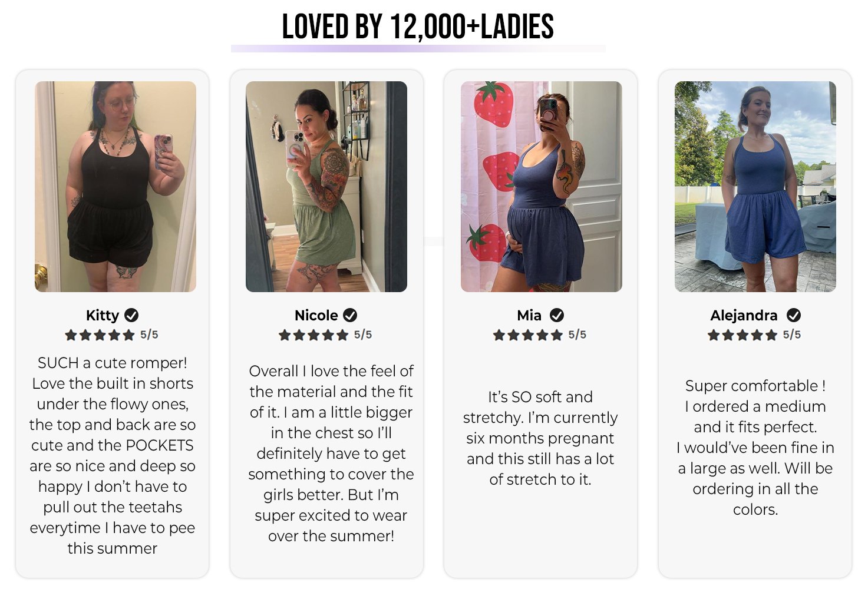Click the reviewer name Mia

[x=529, y=315]
